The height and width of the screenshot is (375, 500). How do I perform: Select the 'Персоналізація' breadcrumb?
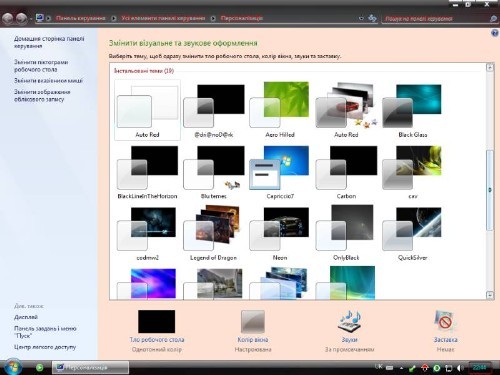click(242, 18)
